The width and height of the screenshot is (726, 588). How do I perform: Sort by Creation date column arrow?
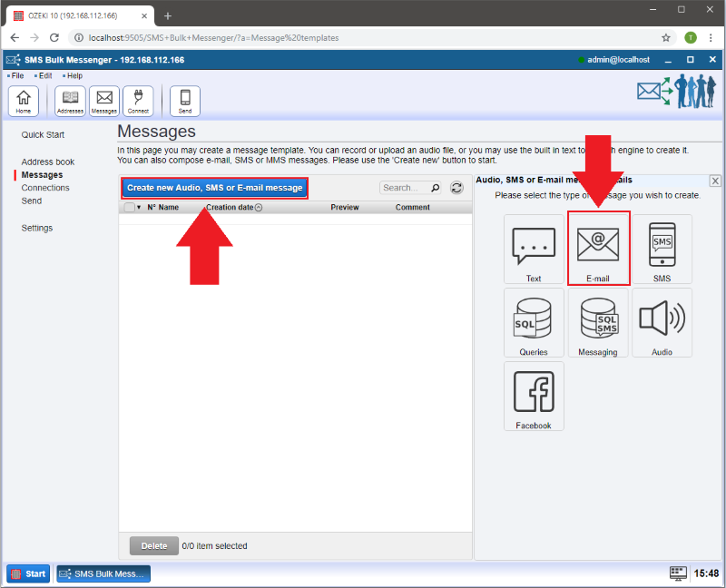pyautogui.click(x=259, y=207)
